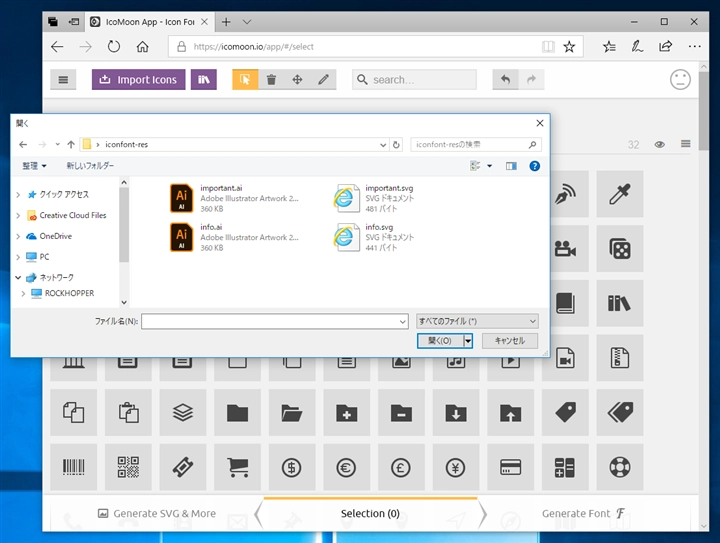Select the calculator icon tile
This screenshot has height=543, width=720.
pos(565,467)
